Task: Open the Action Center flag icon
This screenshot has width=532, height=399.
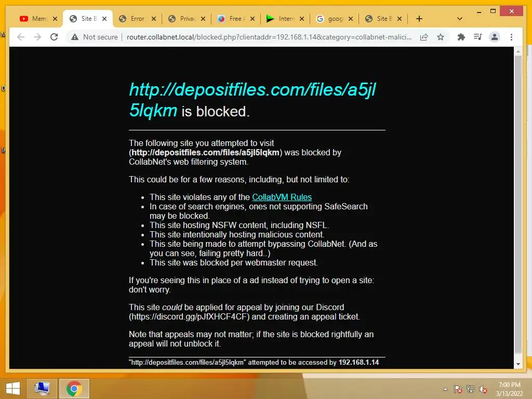Action: coord(458,389)
